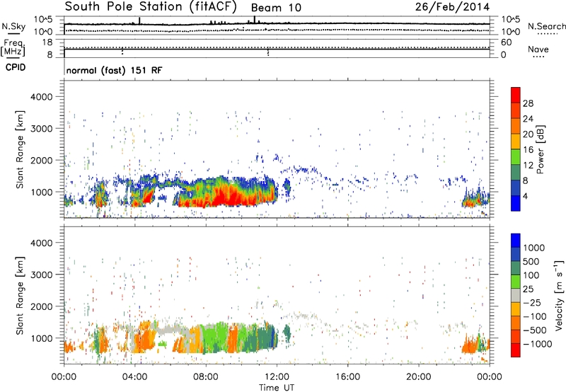Click the 4000 tick on power panel axis
This screenshot has width=566, height=392.
coord(41,97)
